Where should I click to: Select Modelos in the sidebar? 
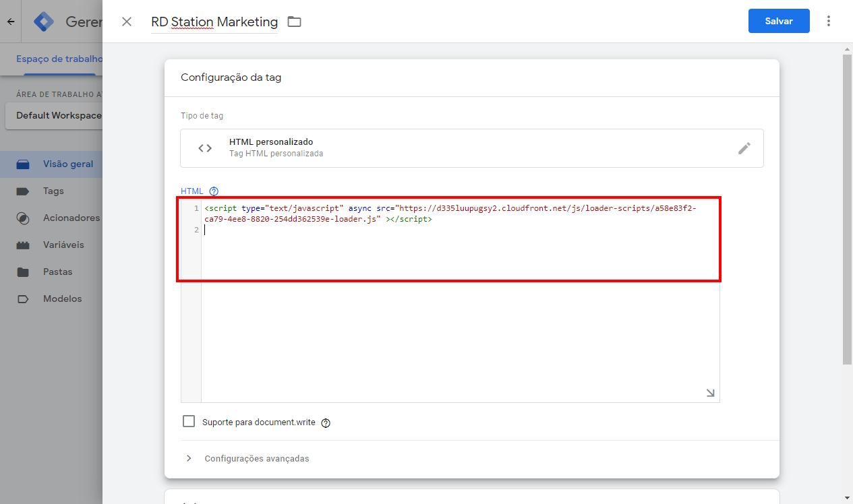22,298
